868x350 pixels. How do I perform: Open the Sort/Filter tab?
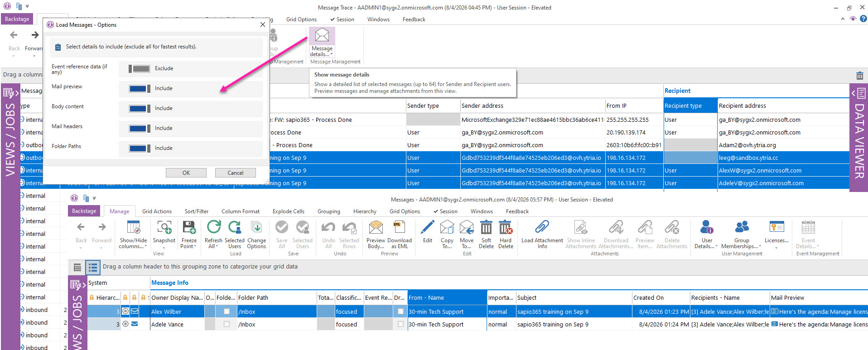click(197, 211)
